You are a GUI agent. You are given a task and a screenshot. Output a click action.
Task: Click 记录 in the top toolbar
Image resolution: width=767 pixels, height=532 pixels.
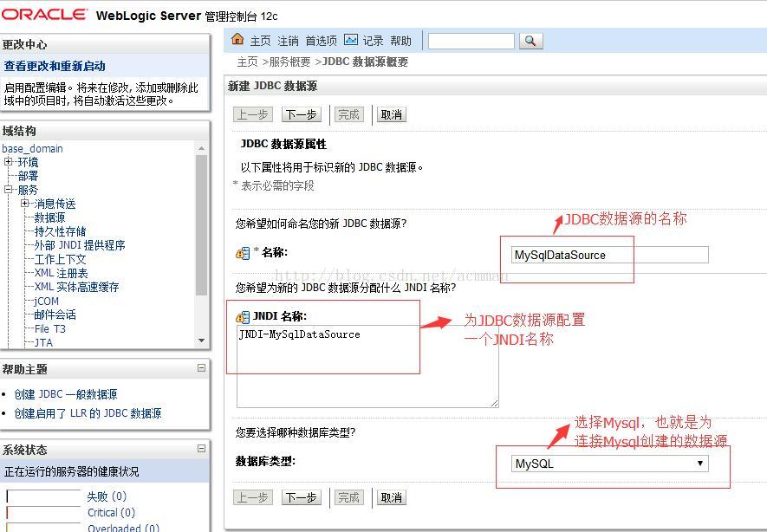[373, 41]
